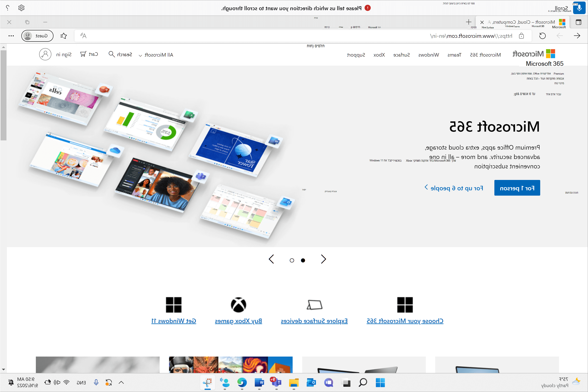Click the taskbar clock 9:50 AM
Viewport: 588px width, 392px height.
point(27,382)
